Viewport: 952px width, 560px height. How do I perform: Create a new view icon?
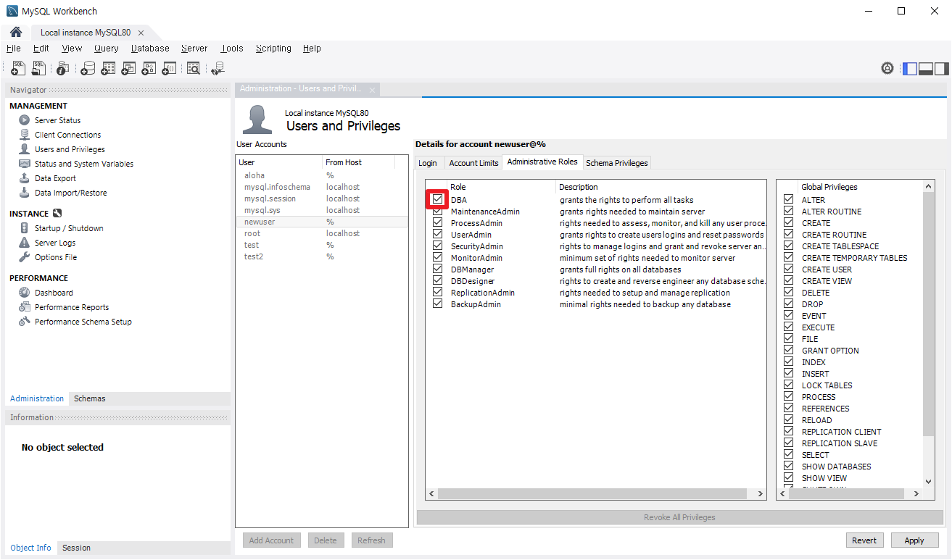(128, 68)
